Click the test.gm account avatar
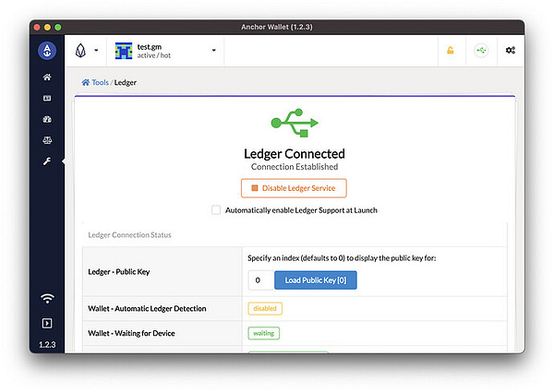The width and height of the screenshot is (554, 392). click(124, 51)
